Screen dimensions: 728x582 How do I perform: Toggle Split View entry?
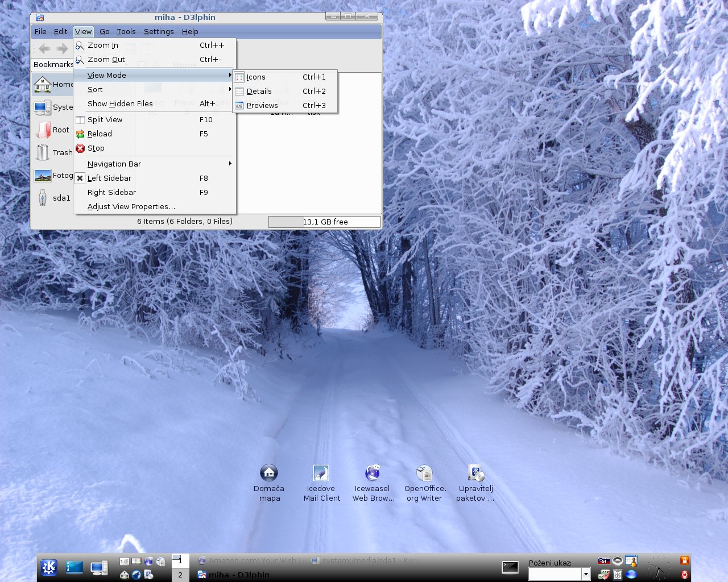tap(154, 120)
